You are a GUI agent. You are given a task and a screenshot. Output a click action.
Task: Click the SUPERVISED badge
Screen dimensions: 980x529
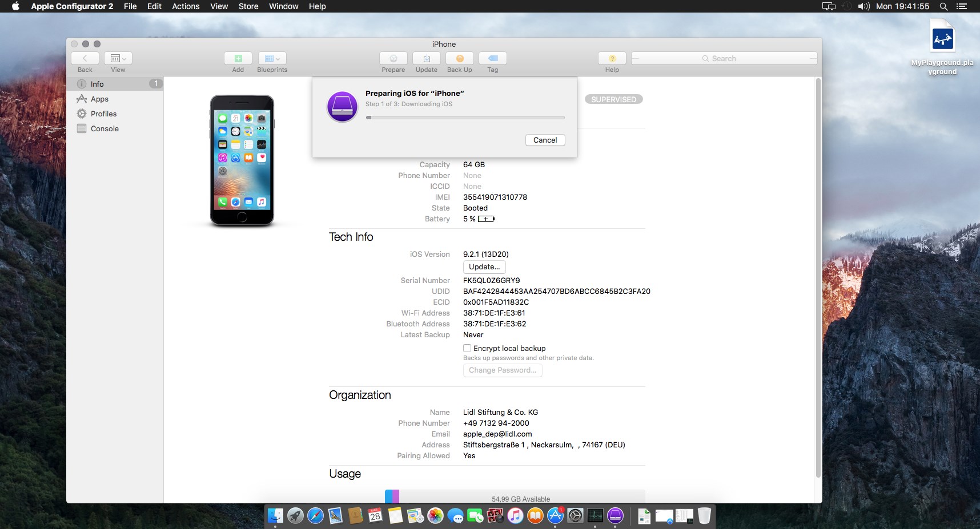pyautogui.click(x=614, y=99)
